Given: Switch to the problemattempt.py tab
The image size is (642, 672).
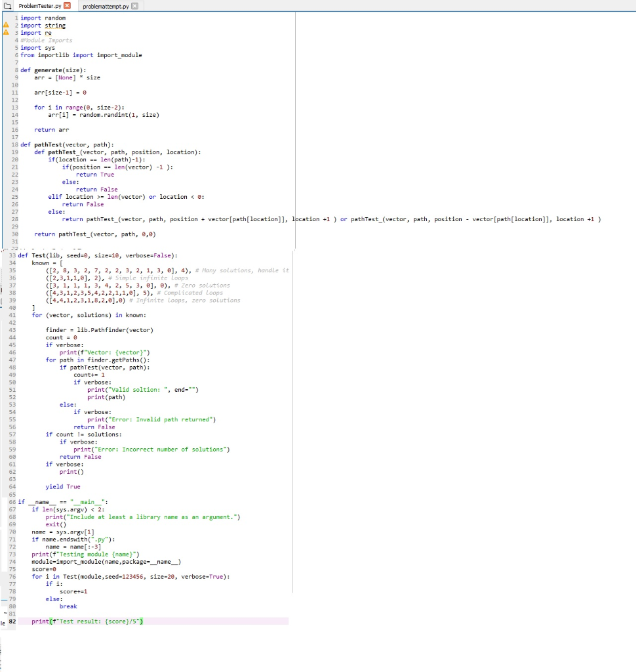Looking at the screenshot, I should pyautogui.click(x=106, y=7).
